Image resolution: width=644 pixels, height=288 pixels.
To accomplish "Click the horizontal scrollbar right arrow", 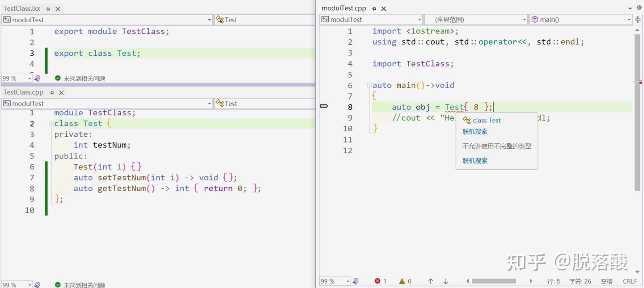I will (x=531, y=281).
